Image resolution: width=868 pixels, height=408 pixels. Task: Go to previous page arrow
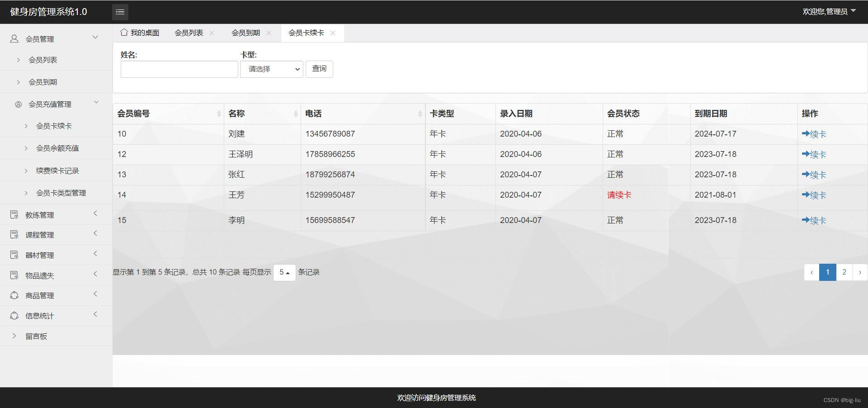812,272
